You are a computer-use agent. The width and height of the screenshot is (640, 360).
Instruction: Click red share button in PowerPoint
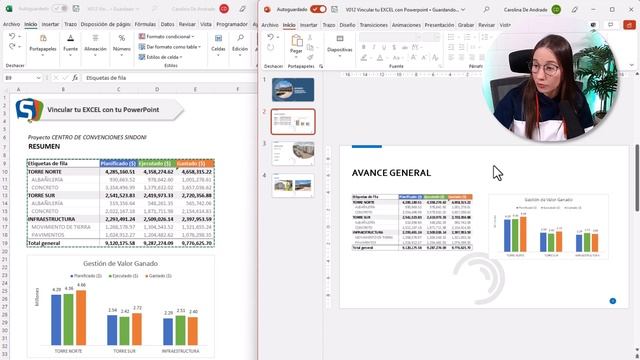629,25
